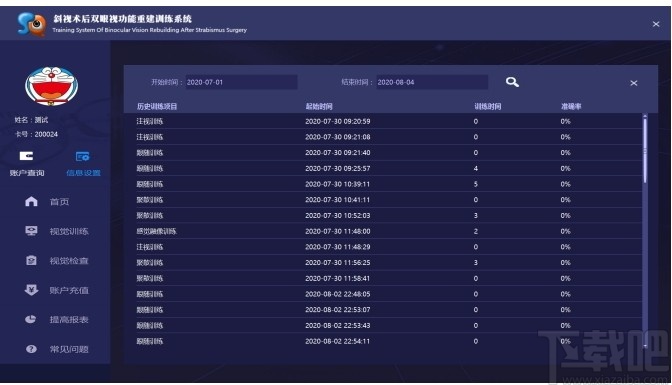672x385 pixels.
Task: Click training time 4 in 09:25:57 row
Action: pyautogui.click(x=476, y=168)
